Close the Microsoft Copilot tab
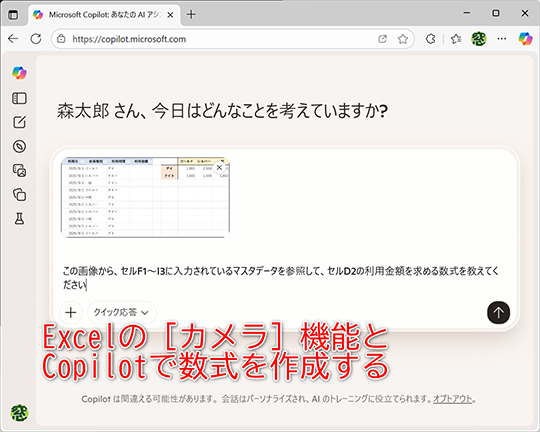540x432 pixels. tap(170, 15)
